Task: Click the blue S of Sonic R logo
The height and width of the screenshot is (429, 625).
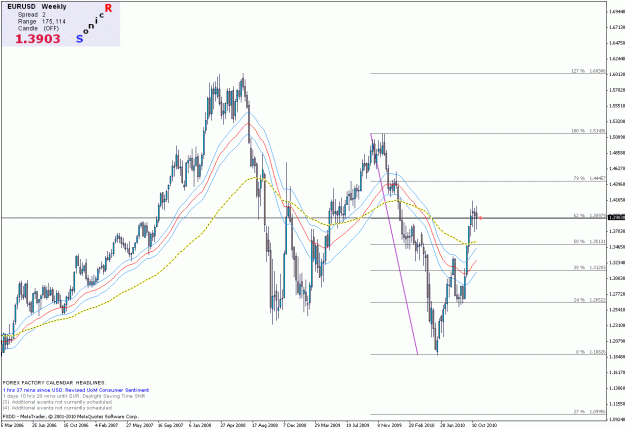Action: coord(80,39)
